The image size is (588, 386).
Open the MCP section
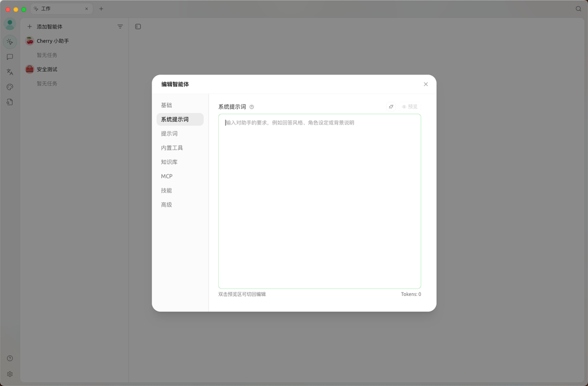pyautogui.click(x=180, y=176)
